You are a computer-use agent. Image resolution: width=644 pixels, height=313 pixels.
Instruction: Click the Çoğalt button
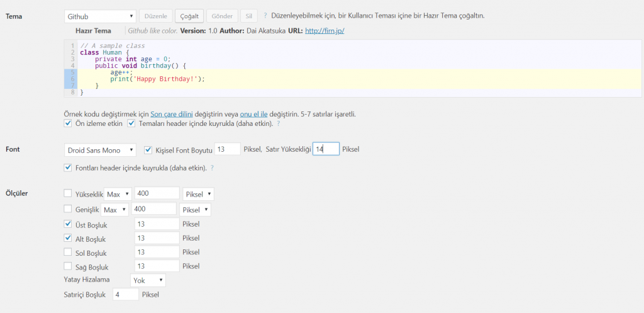point(189,16)
